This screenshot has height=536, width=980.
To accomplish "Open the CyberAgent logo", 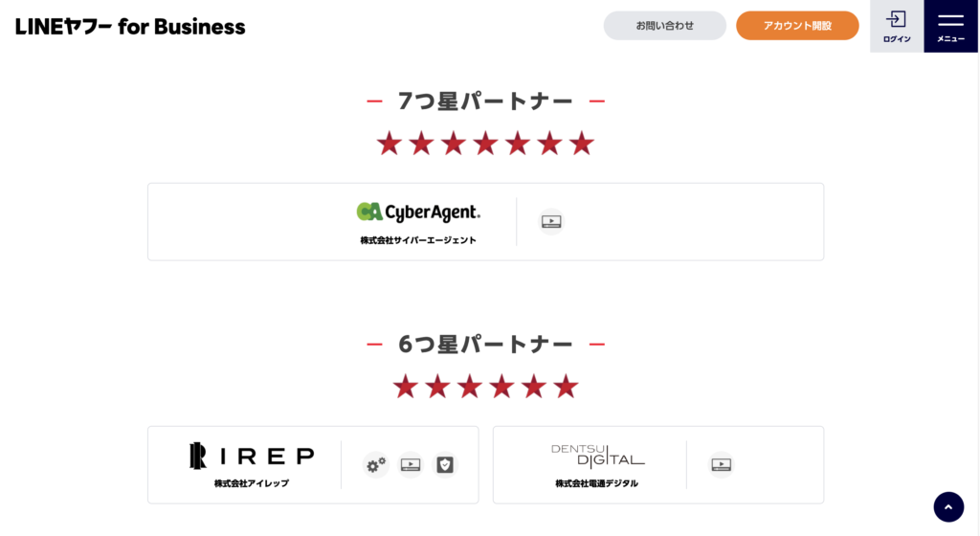I will (418, 212).
